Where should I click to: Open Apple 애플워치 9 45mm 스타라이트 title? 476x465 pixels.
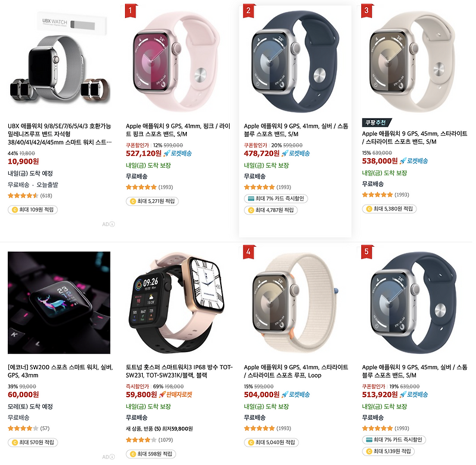tap(414, 138)
